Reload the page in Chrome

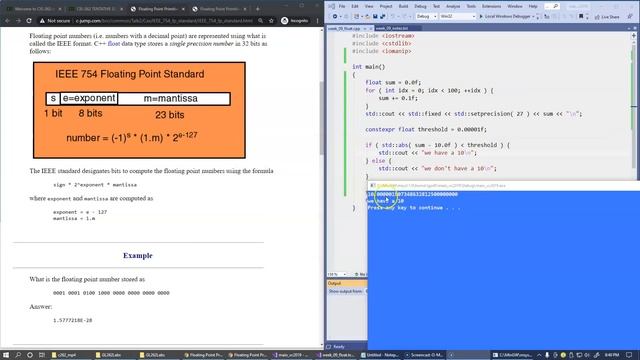(x=29, y=20)
